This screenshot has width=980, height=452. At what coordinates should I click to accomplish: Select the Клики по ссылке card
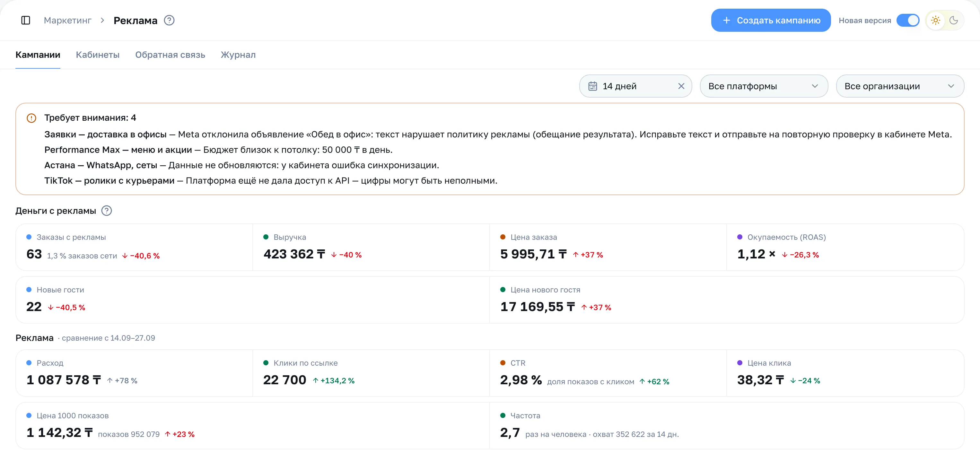(371, 373)
